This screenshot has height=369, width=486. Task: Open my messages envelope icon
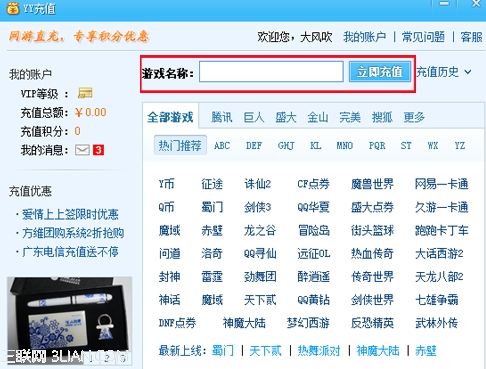coord(82,150)
